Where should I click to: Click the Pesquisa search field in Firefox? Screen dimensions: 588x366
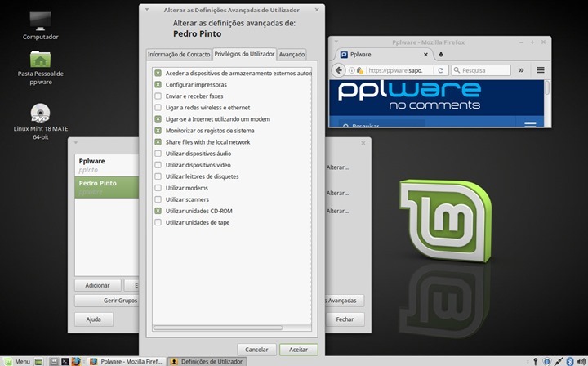click(481, 70)
